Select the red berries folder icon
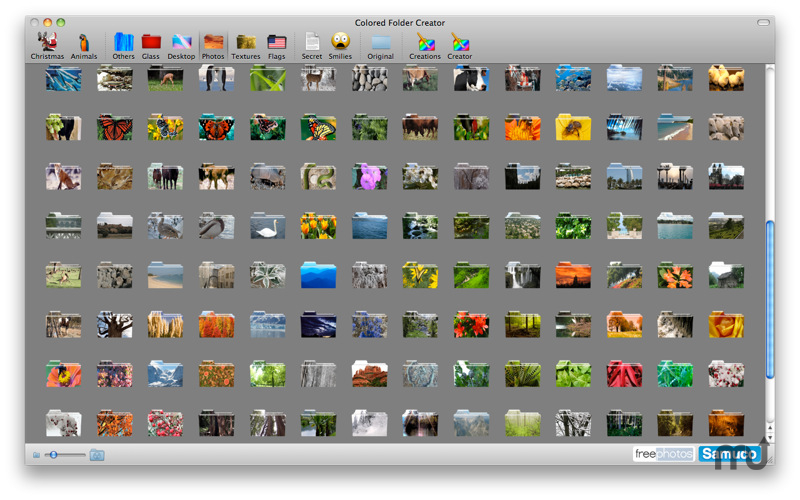This screenshot has height=500, width=800. tap(165, 423)
